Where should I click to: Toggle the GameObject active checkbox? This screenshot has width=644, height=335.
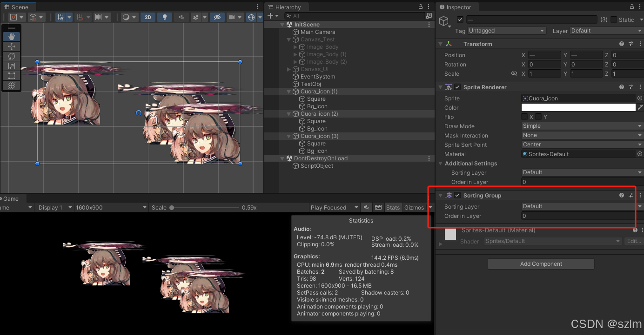(460, 20)
